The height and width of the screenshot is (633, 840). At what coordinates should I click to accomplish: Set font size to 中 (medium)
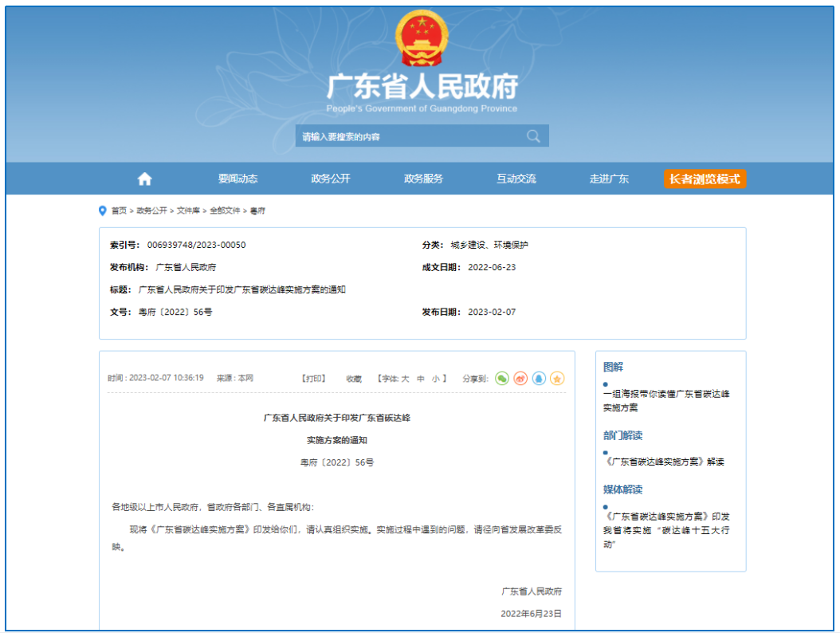coord(421,379)
